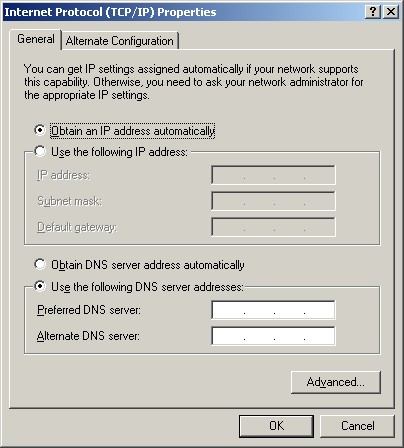Click the Subnet mask field

click(273, 201)
